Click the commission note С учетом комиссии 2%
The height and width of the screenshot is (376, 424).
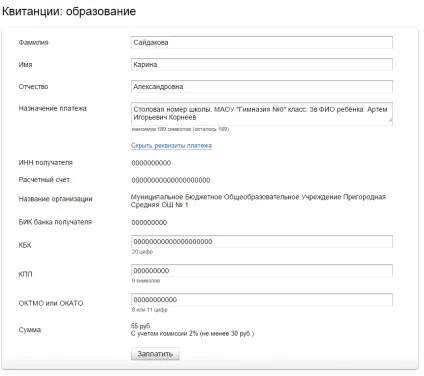192,333
